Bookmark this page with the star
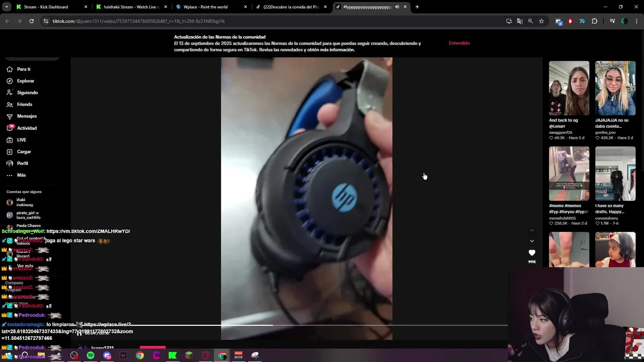Screen dimensions: 644x362 click(541, 21)
